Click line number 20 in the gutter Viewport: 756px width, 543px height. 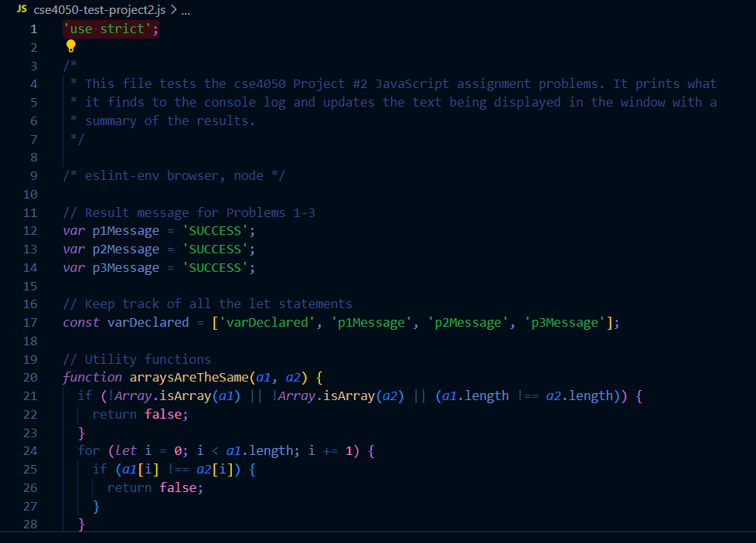30,377
